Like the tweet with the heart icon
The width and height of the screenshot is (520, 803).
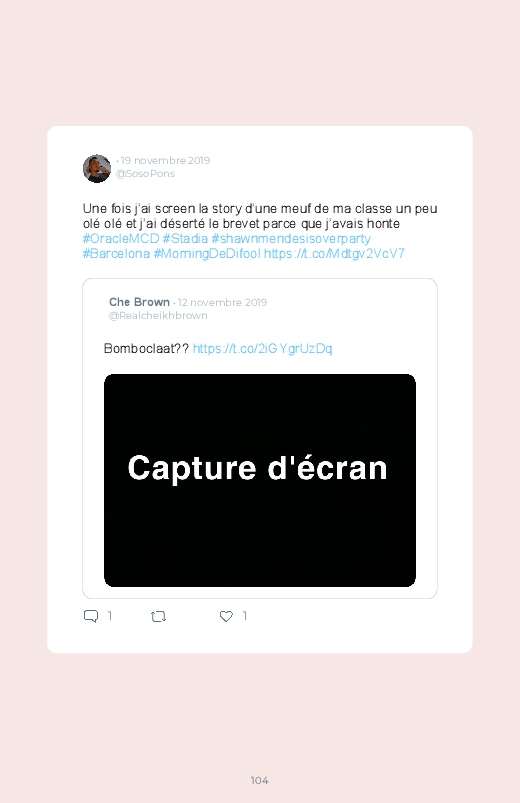tap(226, 617)
